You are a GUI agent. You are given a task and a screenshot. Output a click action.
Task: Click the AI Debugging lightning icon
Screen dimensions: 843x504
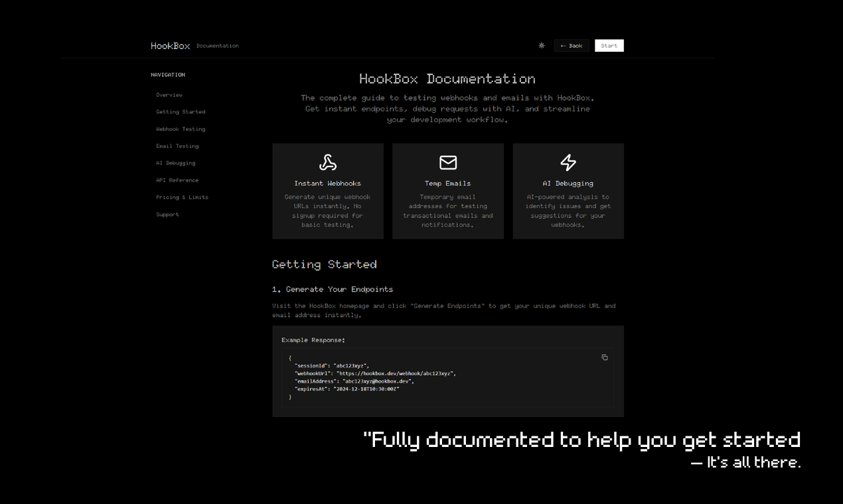click(568, 162)
